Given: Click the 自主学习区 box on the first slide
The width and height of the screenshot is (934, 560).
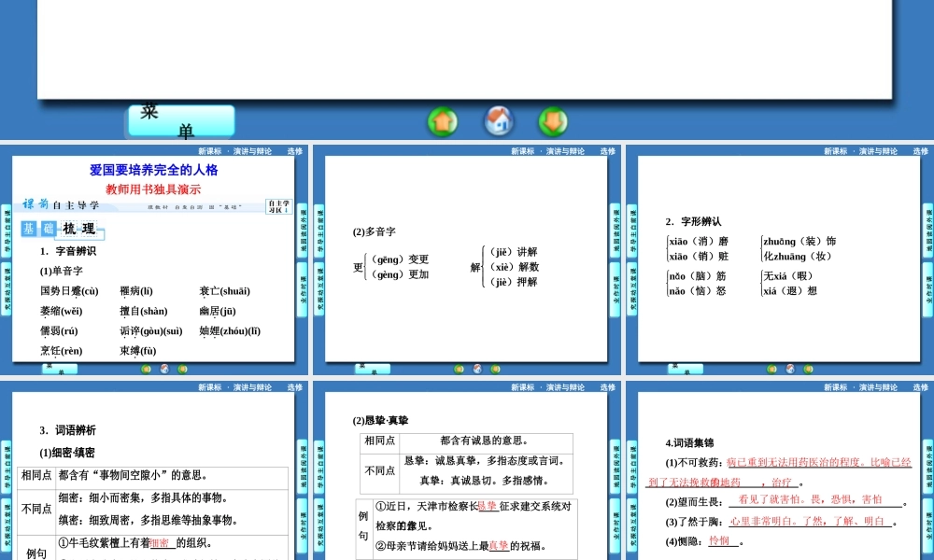Looking at the screenshot, I should point(278,206).
